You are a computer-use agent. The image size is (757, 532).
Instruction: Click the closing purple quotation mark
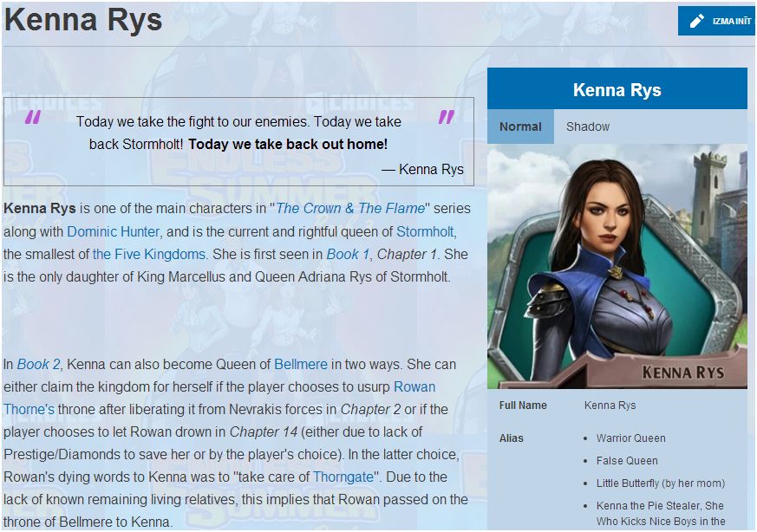click(x=447, y=117)
